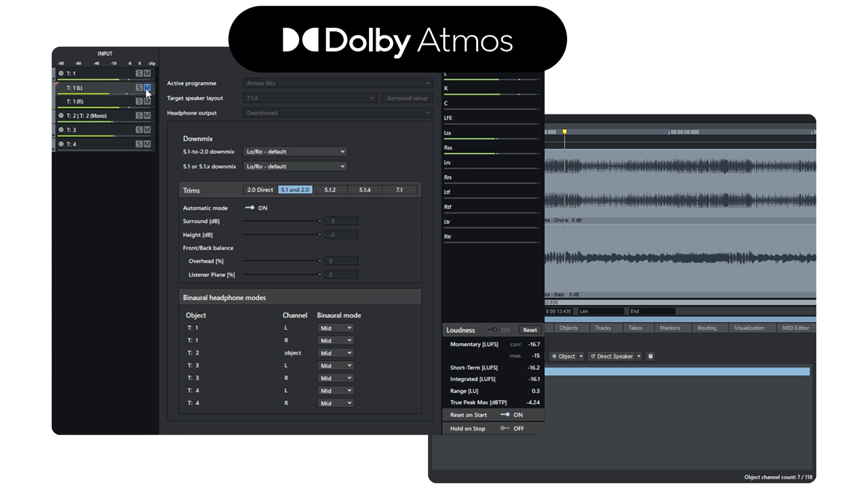Select the 7.1 trims tab

tap(399, 190)
